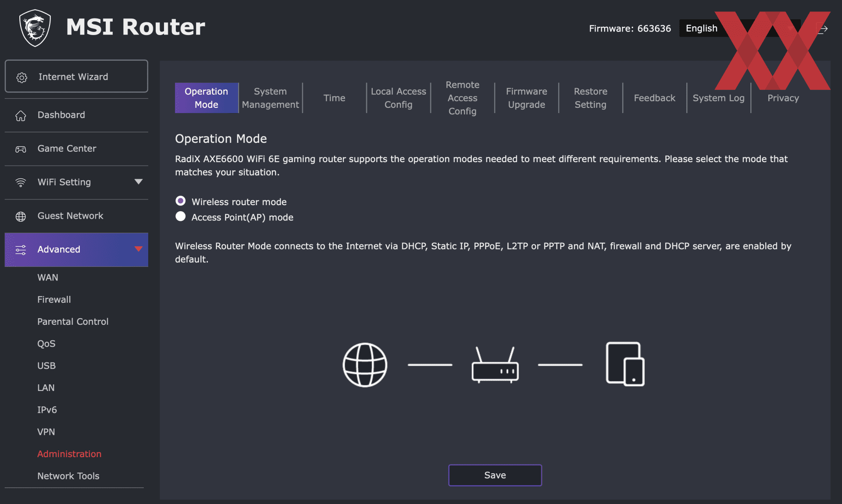View the System Log tab
Viewport: 842px width, 504px height.
click(x=718, y=98)
